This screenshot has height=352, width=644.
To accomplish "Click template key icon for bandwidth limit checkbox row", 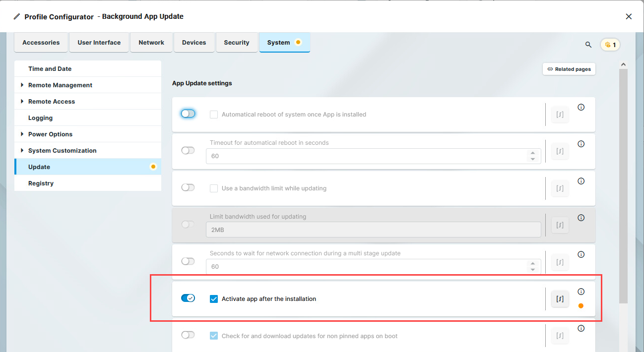I will coord(560,188).
